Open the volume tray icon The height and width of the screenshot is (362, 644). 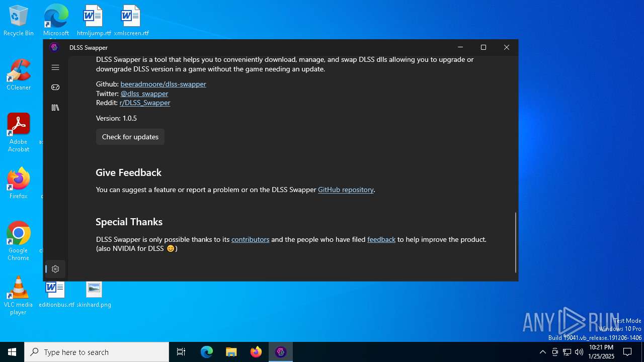[579, 352]
